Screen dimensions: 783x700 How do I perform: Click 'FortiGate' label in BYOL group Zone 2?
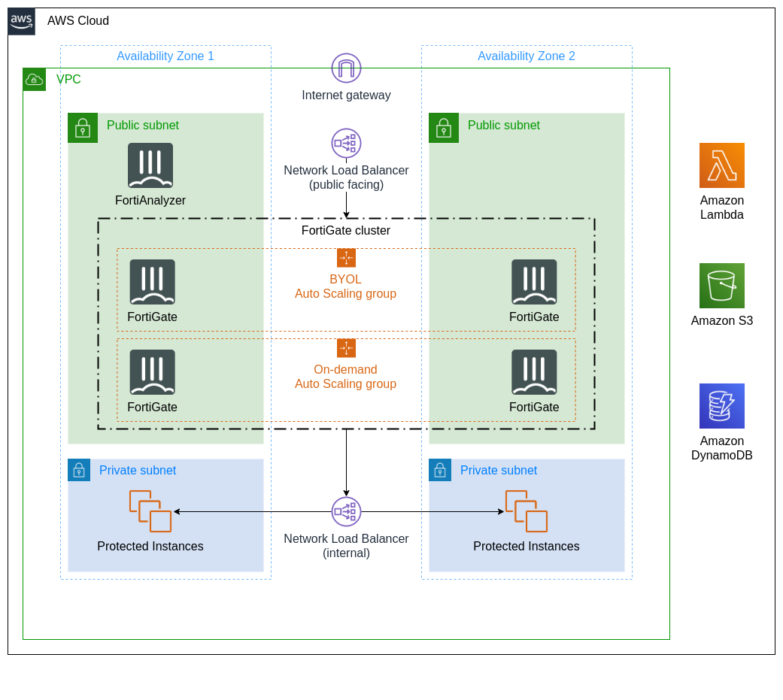pos(534,317)
